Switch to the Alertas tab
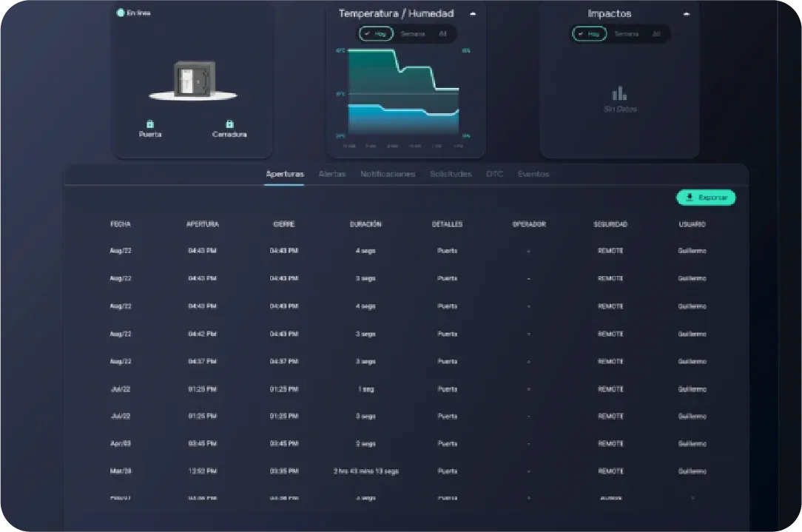This screenshot has width=802, height=532. (x=332, y=174)
